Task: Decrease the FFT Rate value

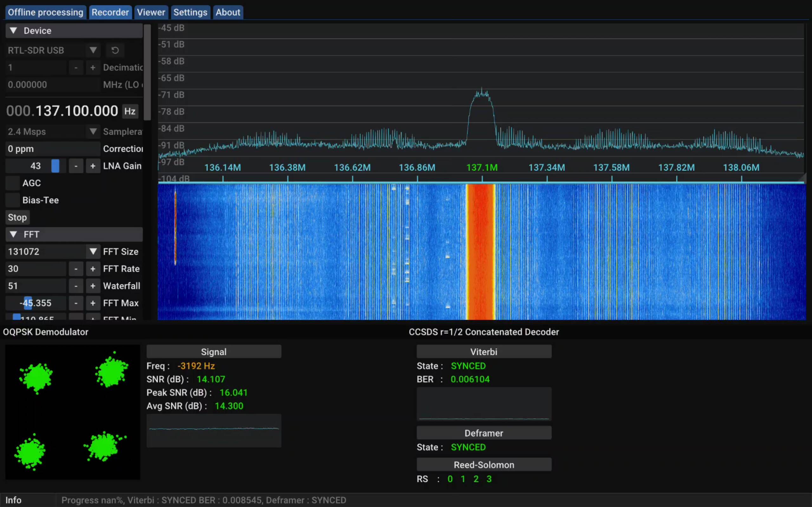Action: point(76,269)
